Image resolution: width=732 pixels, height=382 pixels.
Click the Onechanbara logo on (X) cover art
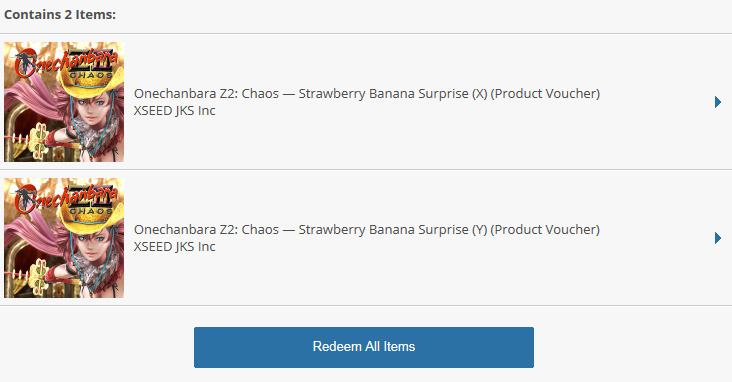65,62
